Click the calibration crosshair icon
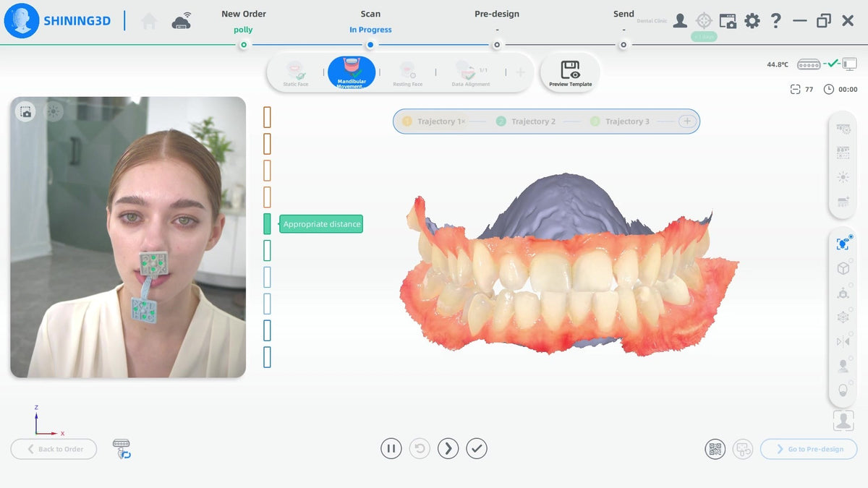 [704, 20]
